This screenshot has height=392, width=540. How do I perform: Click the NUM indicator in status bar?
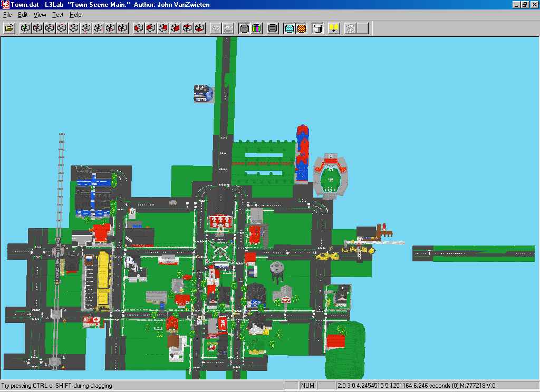click(x=308, y=386)
